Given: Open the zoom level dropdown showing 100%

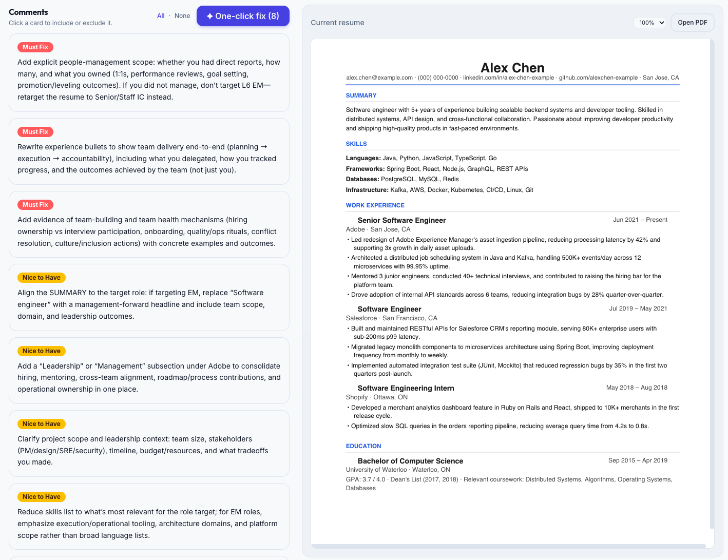Looking at the screenshot, I should tap(649, 23).
